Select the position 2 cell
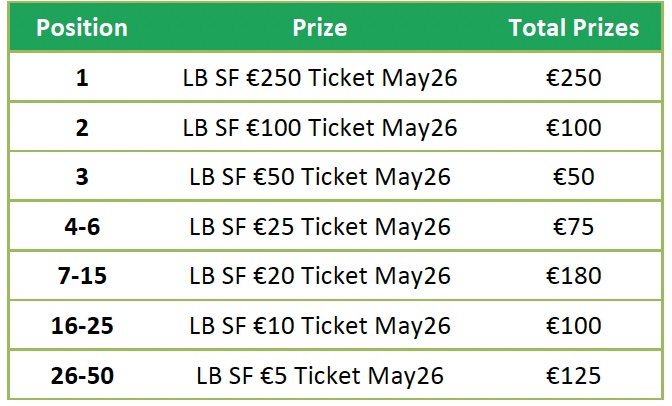 pyautogui.click(x=82, y=128)
